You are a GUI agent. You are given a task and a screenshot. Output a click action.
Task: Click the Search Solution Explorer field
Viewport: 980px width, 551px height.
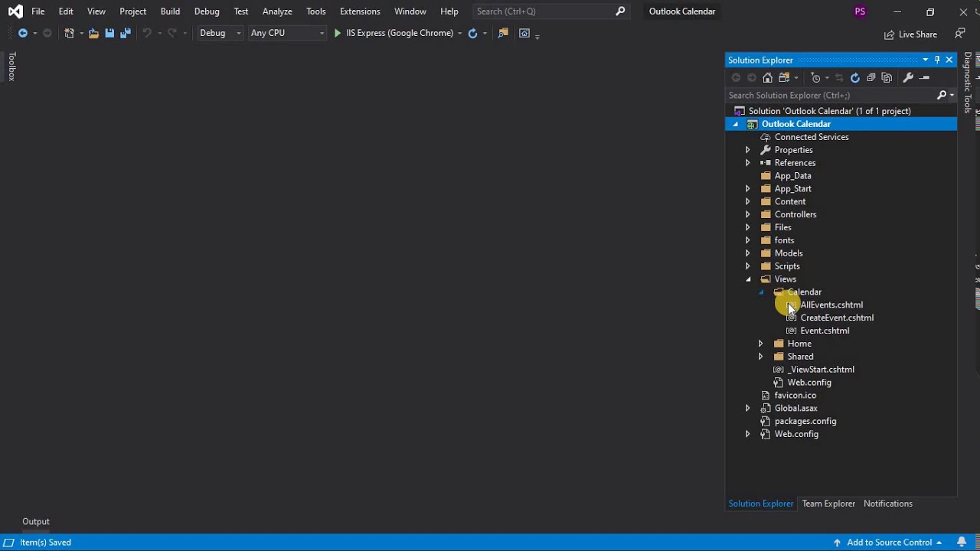pyautogui.click(x=831, y=95)
